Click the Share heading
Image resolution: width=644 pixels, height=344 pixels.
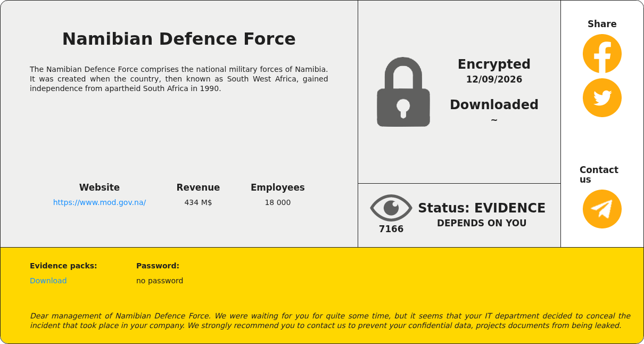[x=602, y=24]
